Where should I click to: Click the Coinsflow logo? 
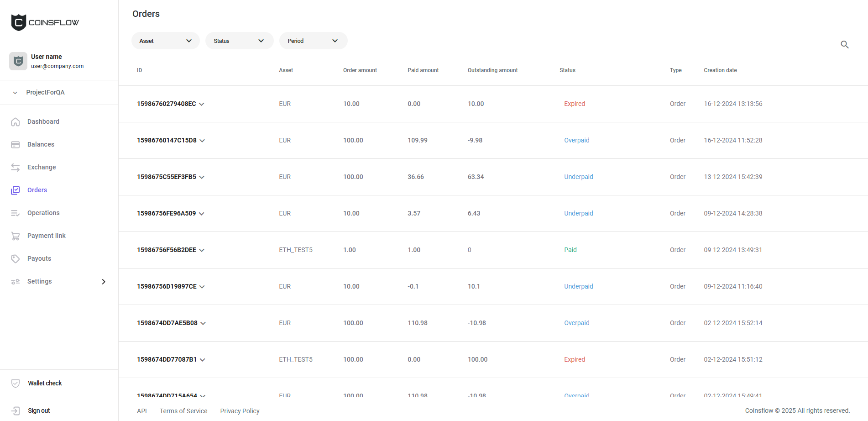click(x=45, y=22)
